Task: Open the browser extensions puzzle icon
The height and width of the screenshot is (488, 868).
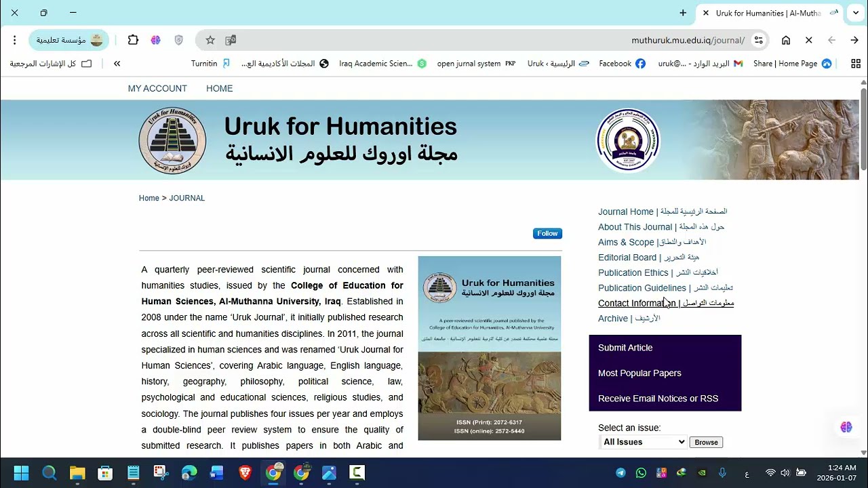Action: (x=134, y=40)
